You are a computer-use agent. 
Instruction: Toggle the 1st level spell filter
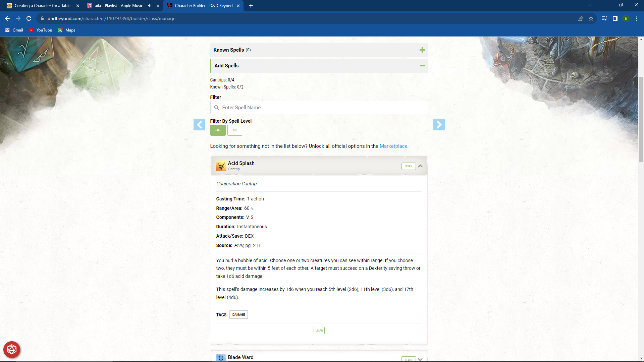click(234, 130)
